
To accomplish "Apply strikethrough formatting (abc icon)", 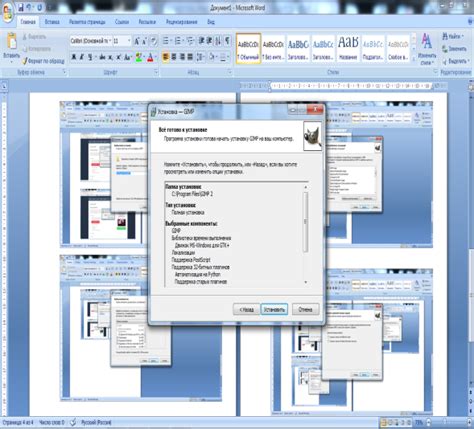I will click(102, 58).
